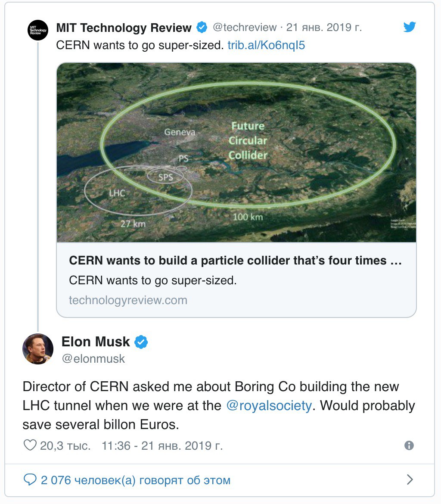441x504 pixels.
Task: Click the speech bubble replies icon
Action: pyautogui.click(x=30, y=479)
